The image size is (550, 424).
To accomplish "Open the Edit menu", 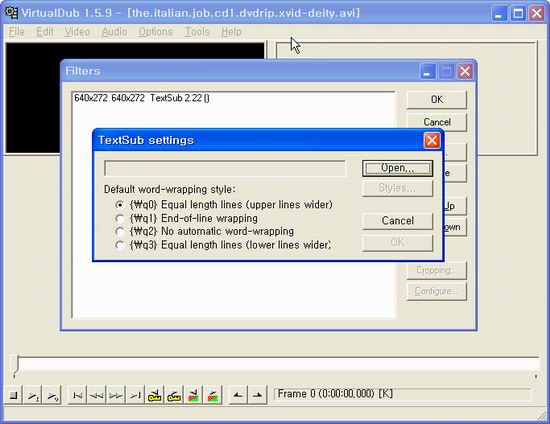I will (45, 32).
